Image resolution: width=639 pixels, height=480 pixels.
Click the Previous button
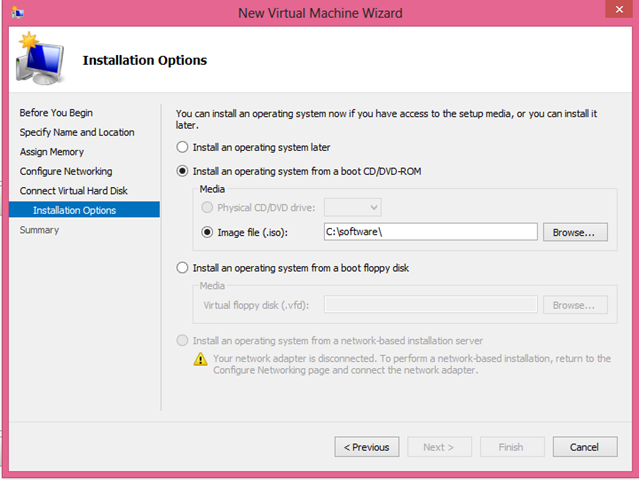(x=366, y=447)
